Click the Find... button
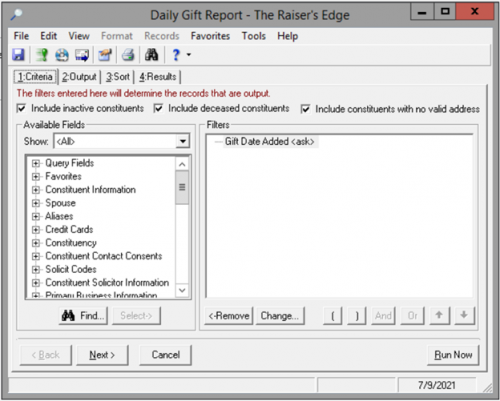The image size is (500, 401). 84,315
